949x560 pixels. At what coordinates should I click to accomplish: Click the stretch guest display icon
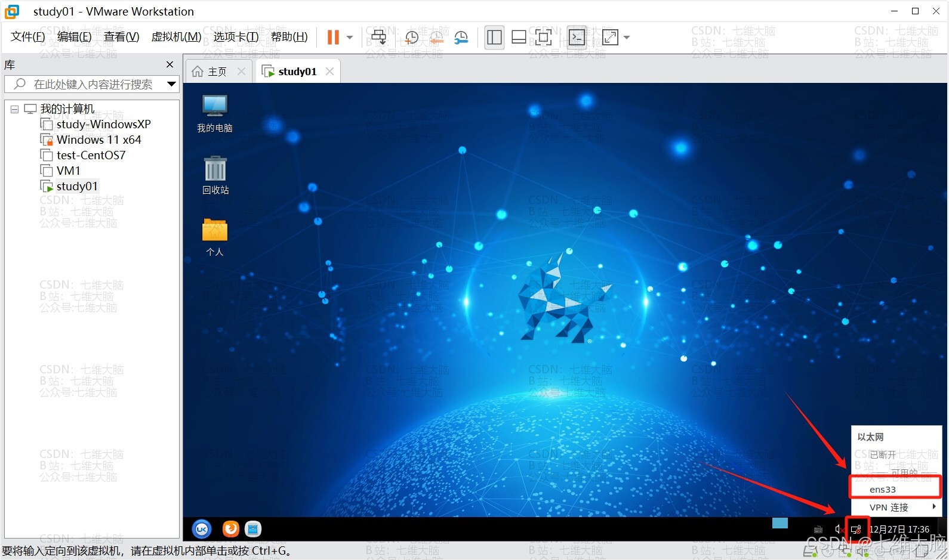point(610,37)
